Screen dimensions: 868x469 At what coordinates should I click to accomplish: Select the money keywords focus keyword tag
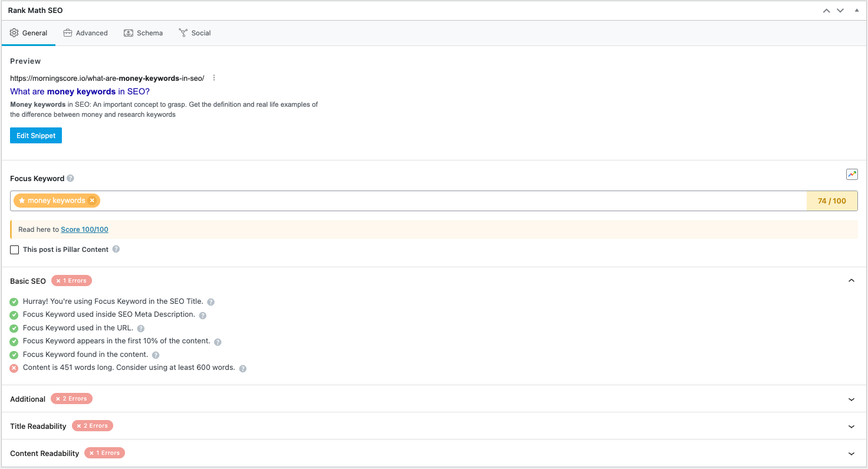point(57,201)
